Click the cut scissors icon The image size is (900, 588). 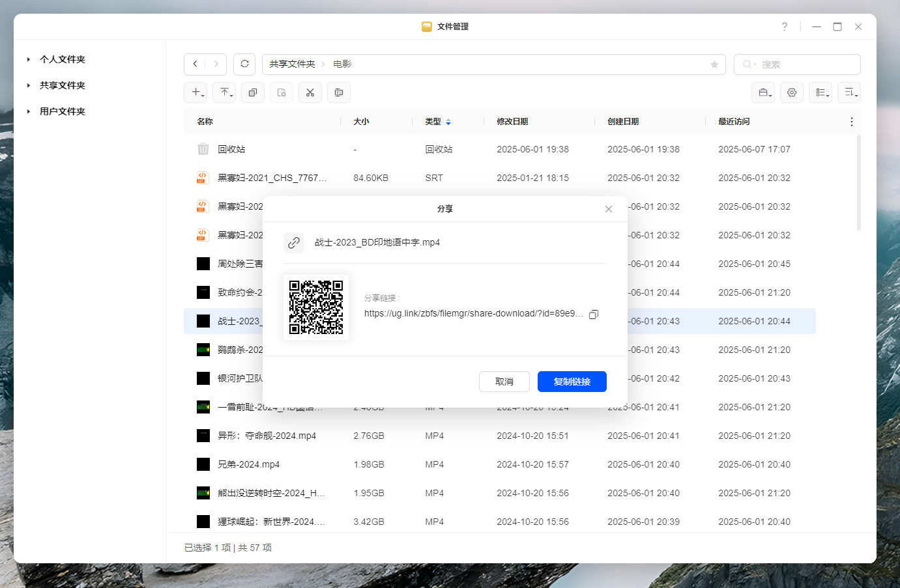pos(310,92)
